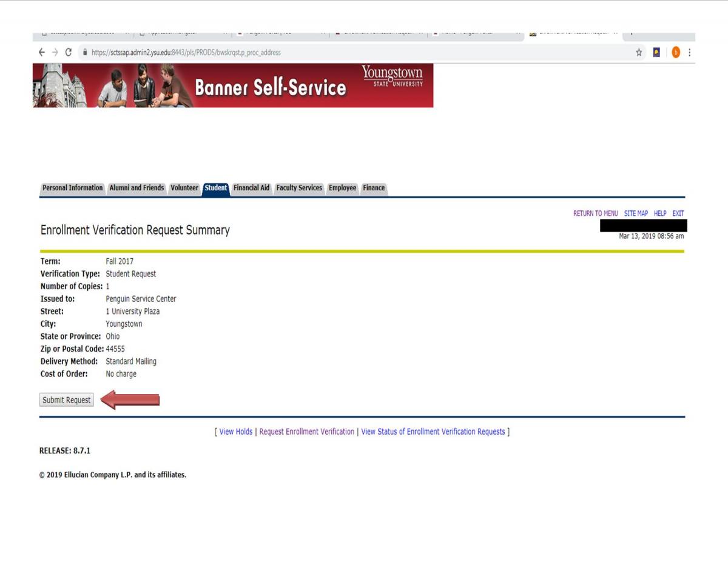
Task: Open the blue extension icon beside the star
Action: (x=656, y=53)
